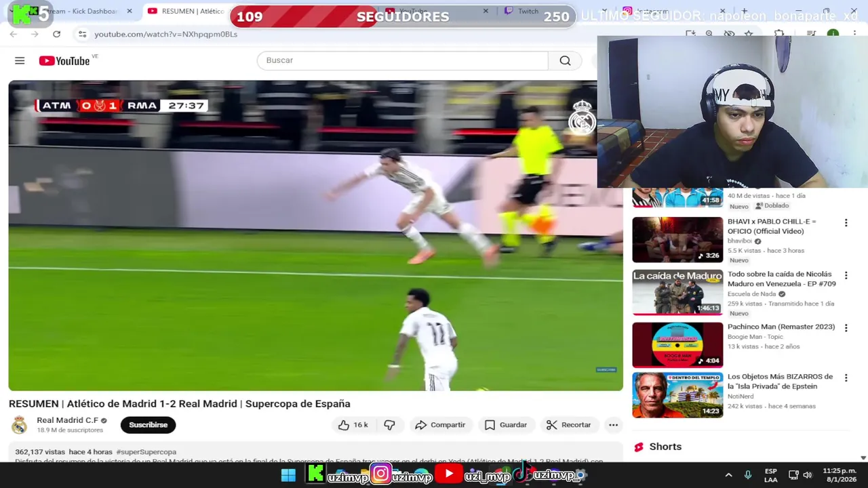Close the Kick Dashboard tab
The height and width of the screenshot is (488, 868).
[x=130, y=12]
